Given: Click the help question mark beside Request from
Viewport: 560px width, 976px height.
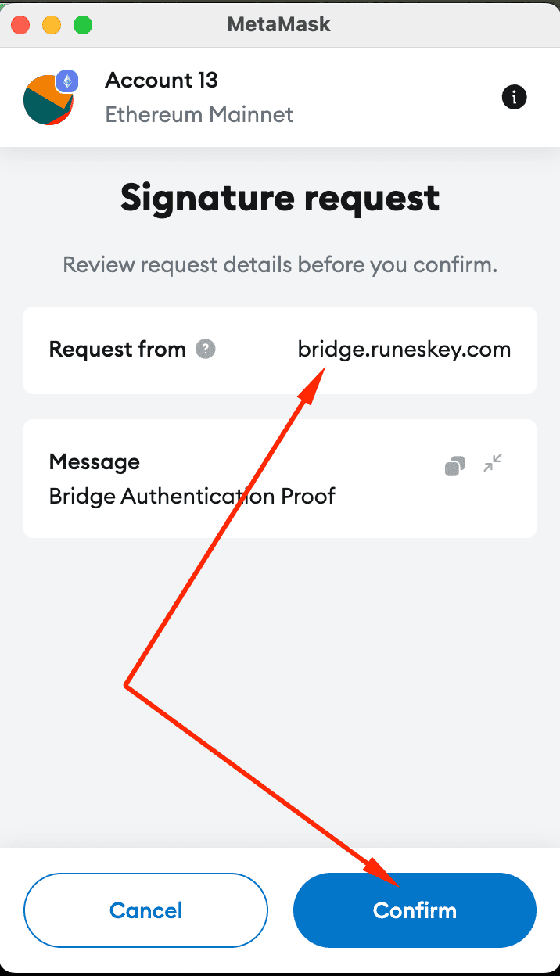Looking at the screenshot, I should pos(205,350).
